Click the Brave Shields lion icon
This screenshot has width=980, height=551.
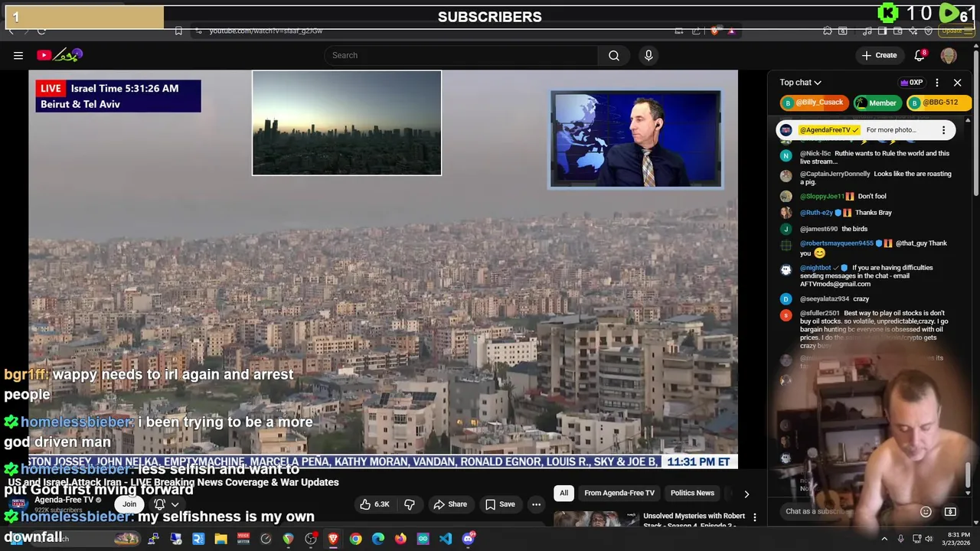pos(715,31)
